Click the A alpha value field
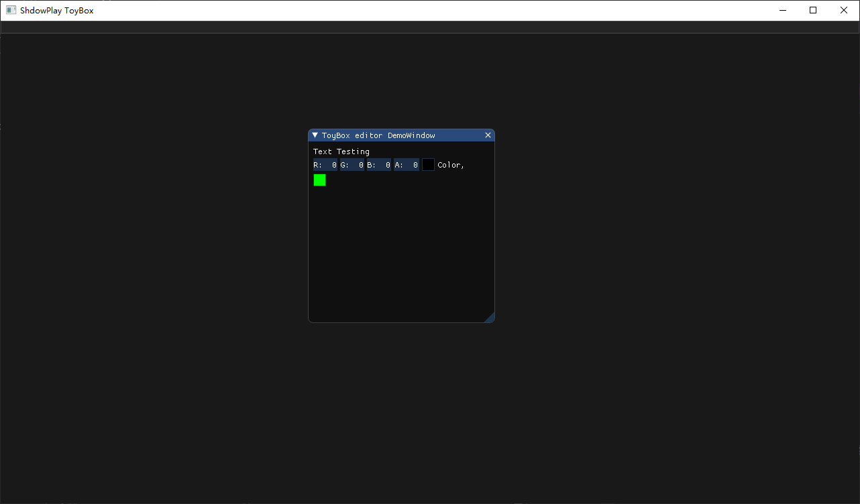 tap(407, 165)
